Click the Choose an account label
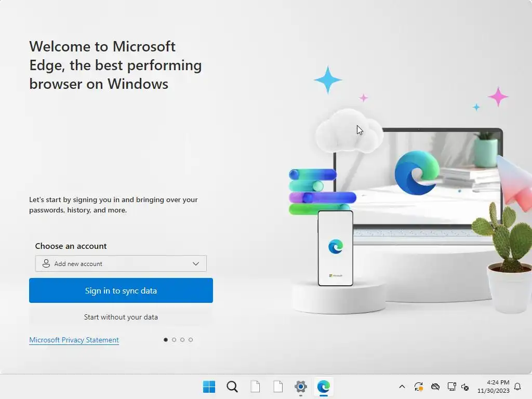Image resolution: width=532 pixels, height=399 pixels. (71, 246)
